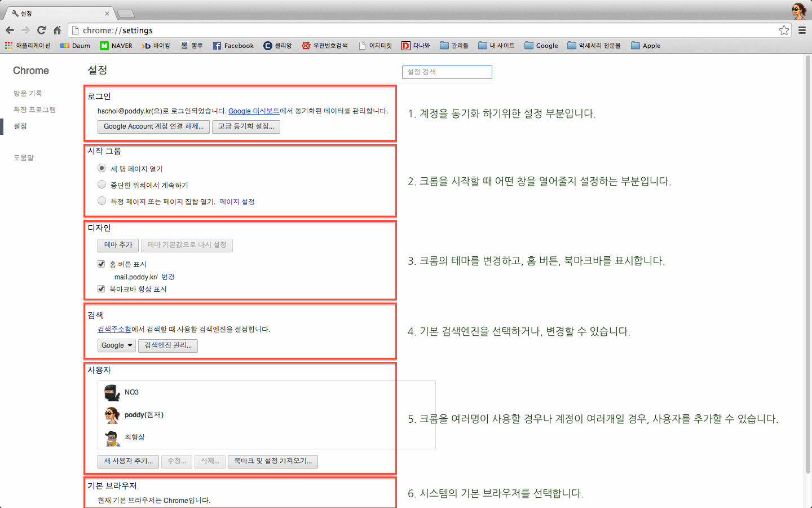
Task: Open the 악세서리 전문몰 bookmark folder
Action: click(594, 46)
